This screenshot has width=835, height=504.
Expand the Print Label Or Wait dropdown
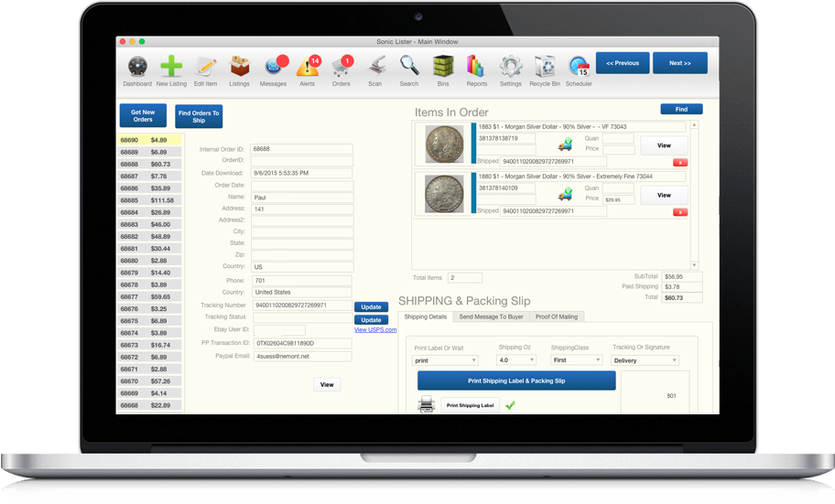click(446, 360)
